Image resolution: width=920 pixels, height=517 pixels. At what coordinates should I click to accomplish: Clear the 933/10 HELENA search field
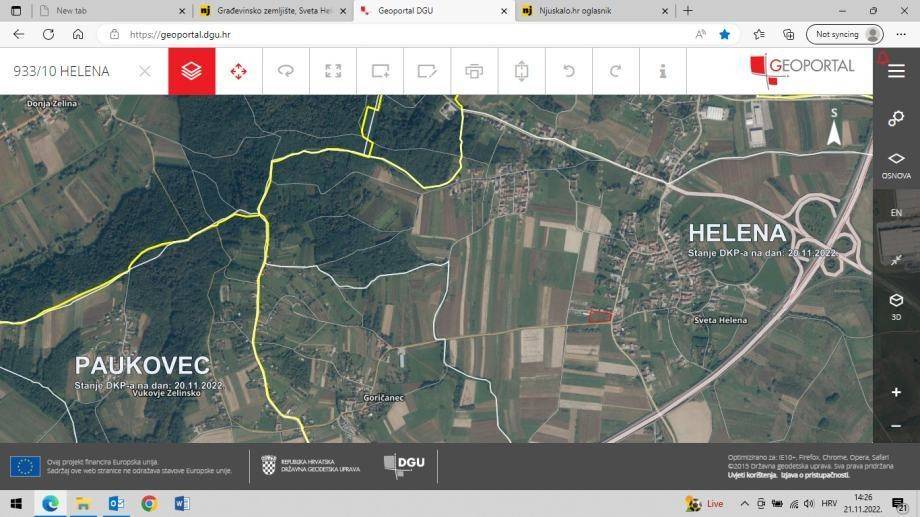145,71
